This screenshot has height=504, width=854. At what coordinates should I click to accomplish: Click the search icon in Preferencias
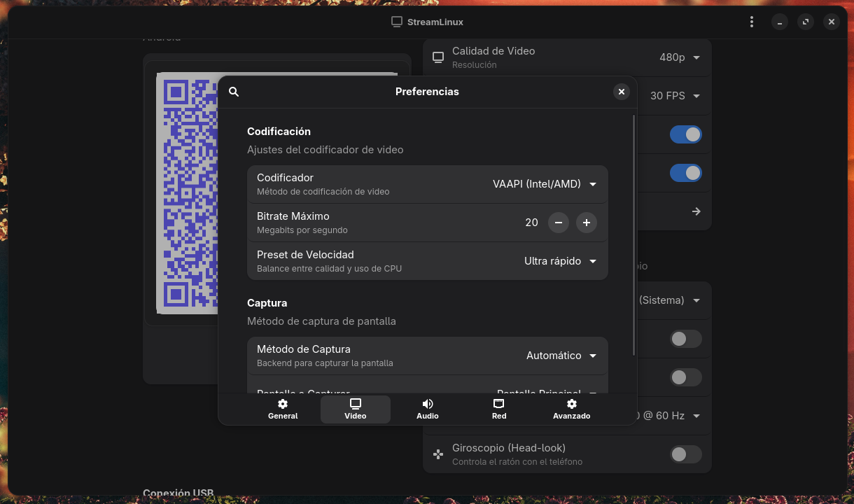click(x=234, y=92)
